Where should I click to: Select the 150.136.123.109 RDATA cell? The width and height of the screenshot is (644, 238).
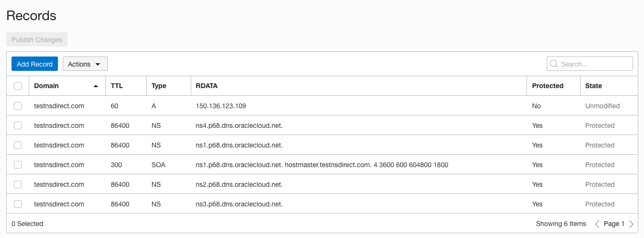221,106
